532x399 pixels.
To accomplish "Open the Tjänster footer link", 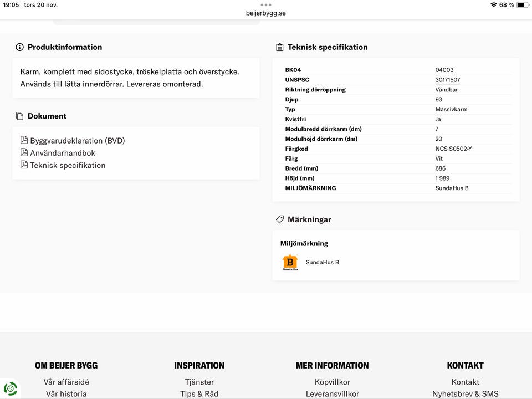I will point(199,382).
